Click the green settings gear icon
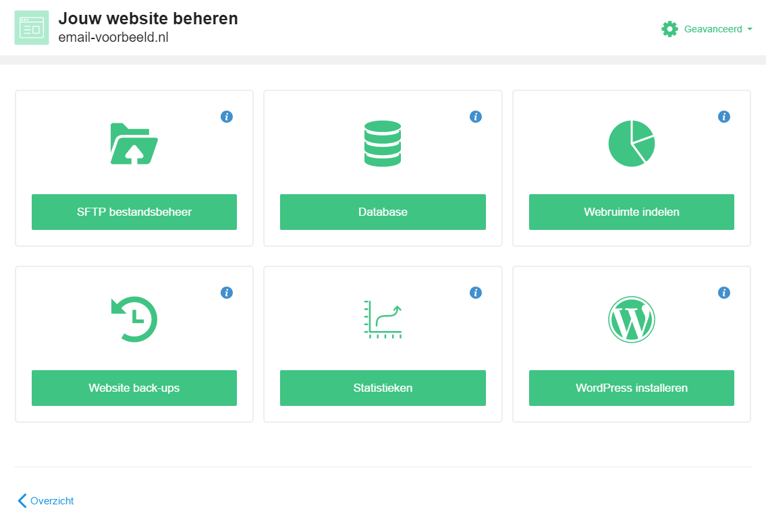The image size is (766, 532). [669, 29]
